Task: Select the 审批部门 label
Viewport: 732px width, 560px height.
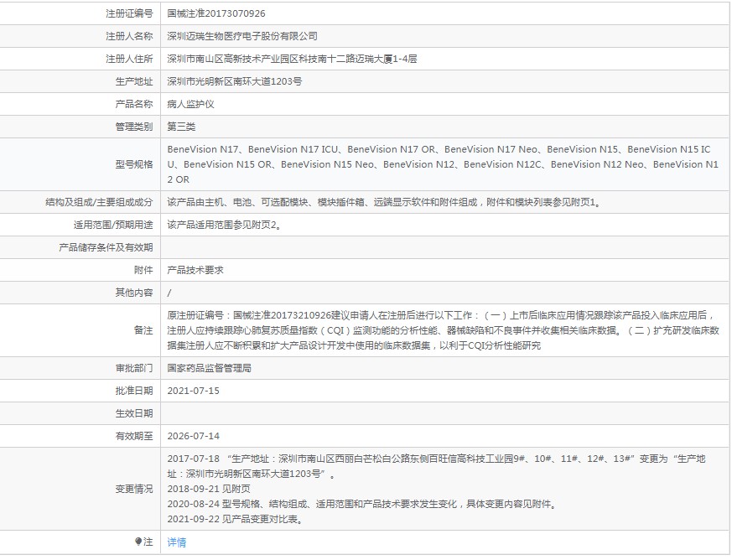Action: [x=134, y=368]
